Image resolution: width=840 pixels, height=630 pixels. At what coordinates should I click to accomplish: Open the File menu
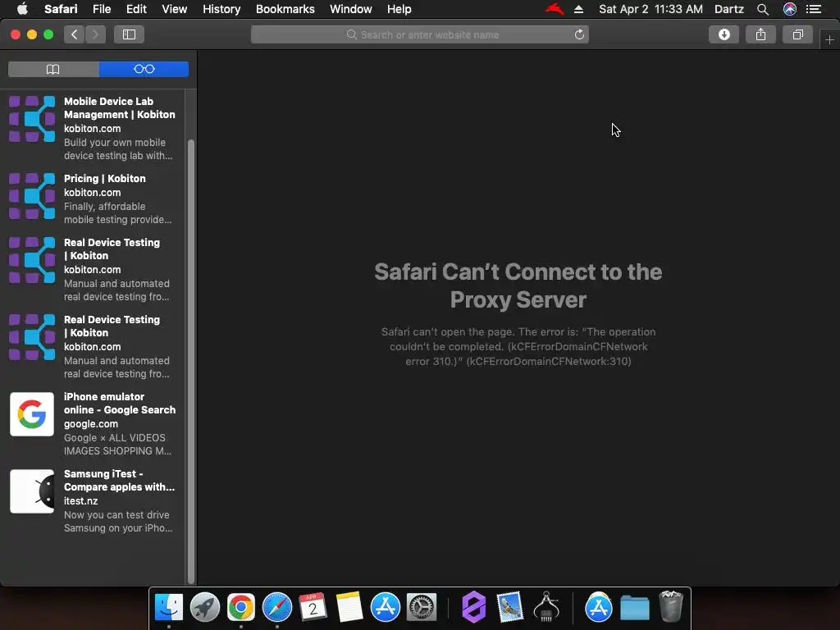(x=101, y=9)
